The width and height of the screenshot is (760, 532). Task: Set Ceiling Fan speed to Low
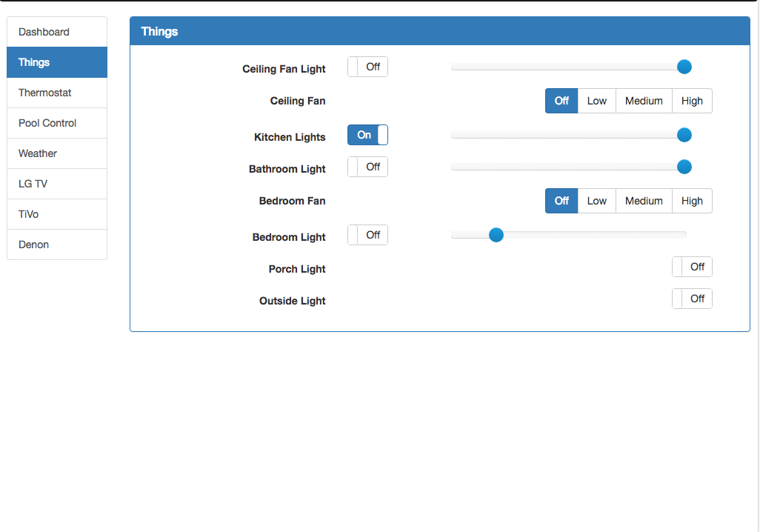(597, 100)
